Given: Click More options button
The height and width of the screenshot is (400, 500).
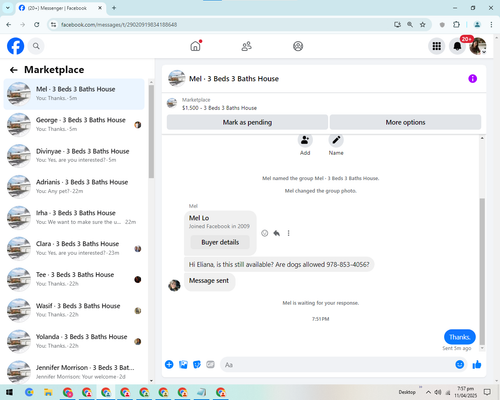Looking at the screenshot, I should point(405,122).
